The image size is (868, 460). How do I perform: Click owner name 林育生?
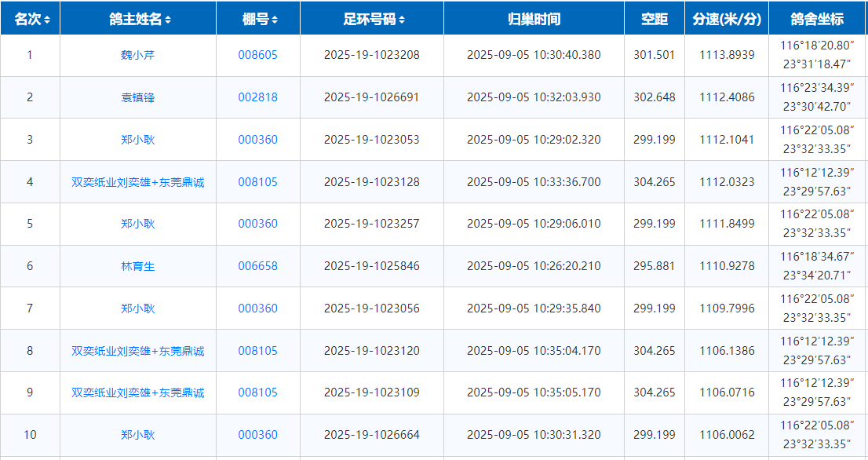[137, 266]
